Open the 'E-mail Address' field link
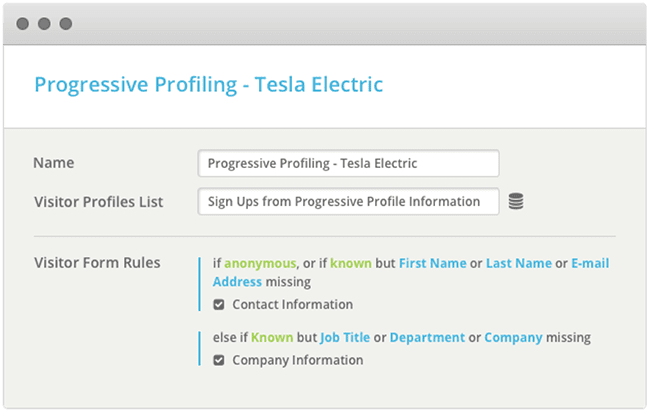Image resolution: width=650 pixels, height=412 pixels. point(590,264)
